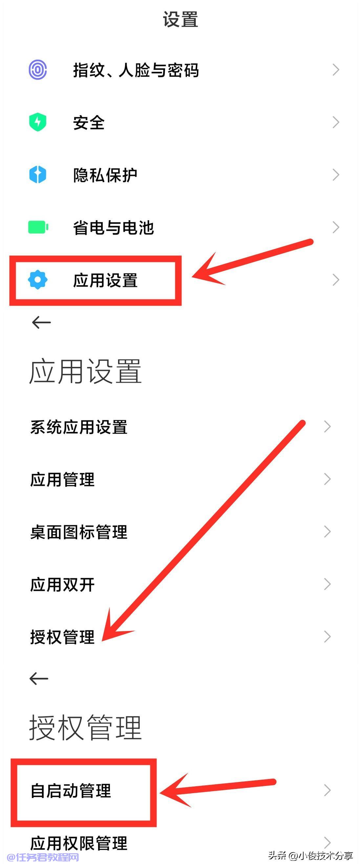Tap the blue 隐私保护 icon
Screen dimensions: 361x868
(38, 175)
